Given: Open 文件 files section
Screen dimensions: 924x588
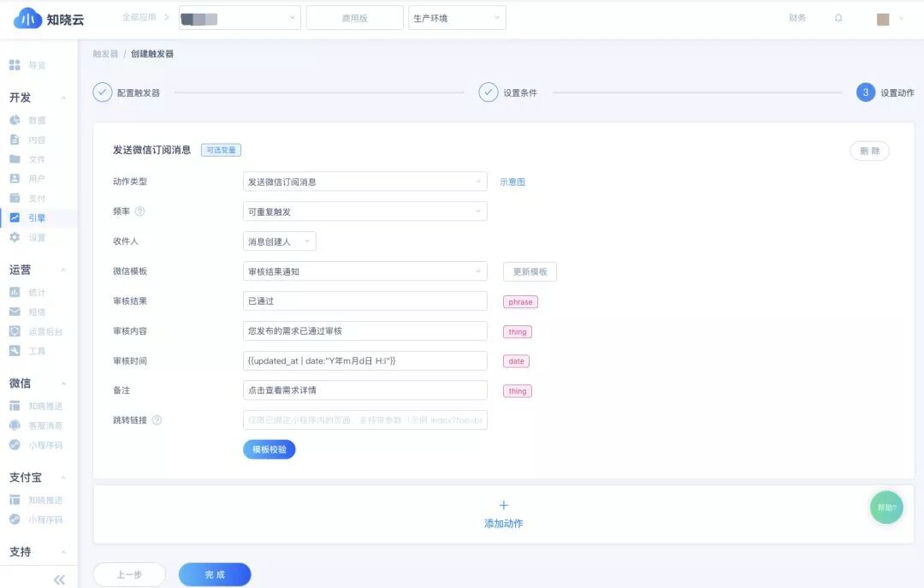Looking at the screenshot, I should [x=27, y=159].
